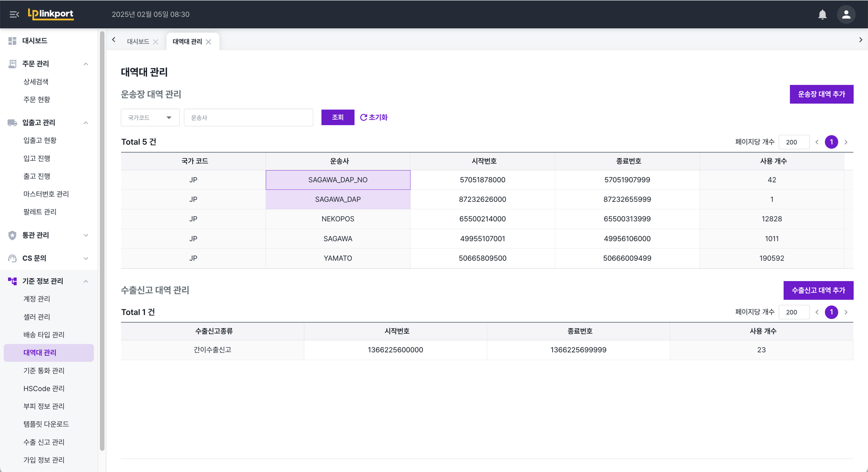Go to next page in 수출신고 table
868x472 pixels.
[846, 312]
